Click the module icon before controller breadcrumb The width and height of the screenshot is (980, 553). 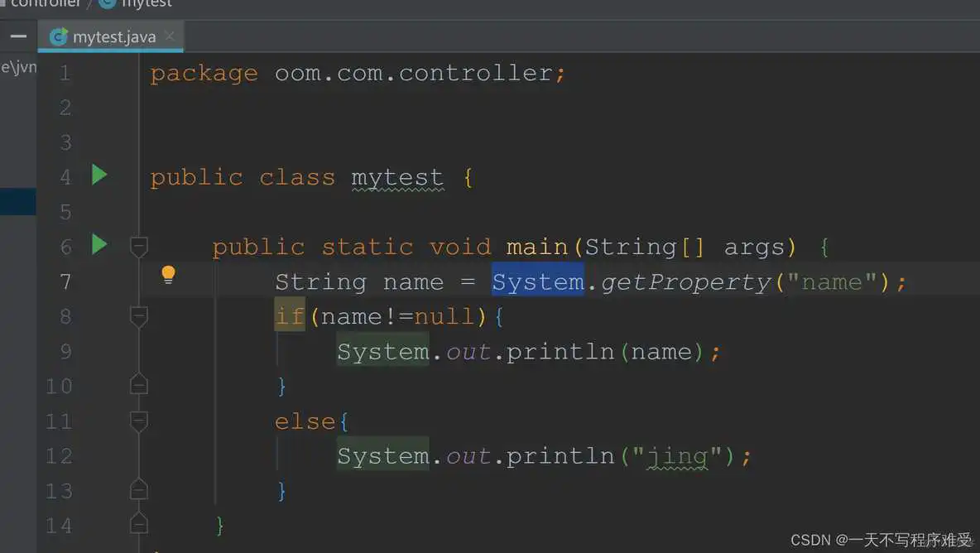tap(5, 3)
